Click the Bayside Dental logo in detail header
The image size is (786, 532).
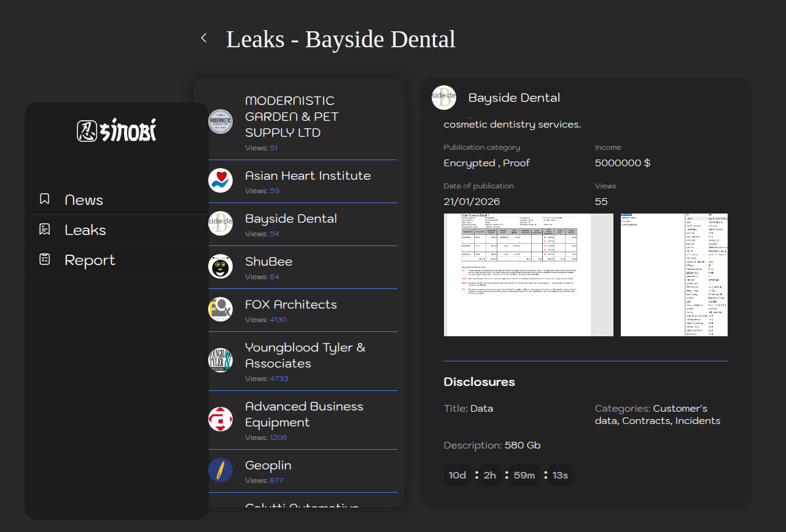click(x=444, y=98)
